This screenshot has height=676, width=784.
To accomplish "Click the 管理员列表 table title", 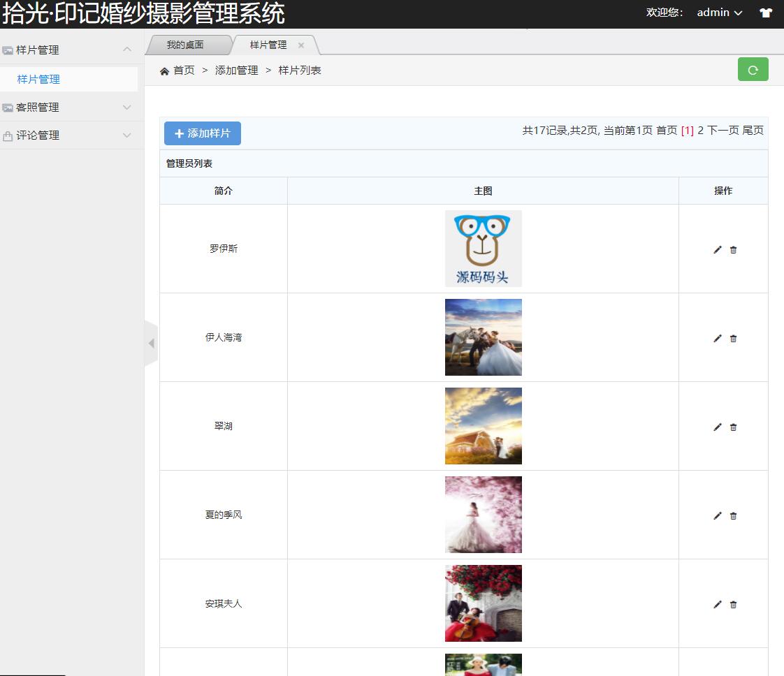I will [189, 163].
